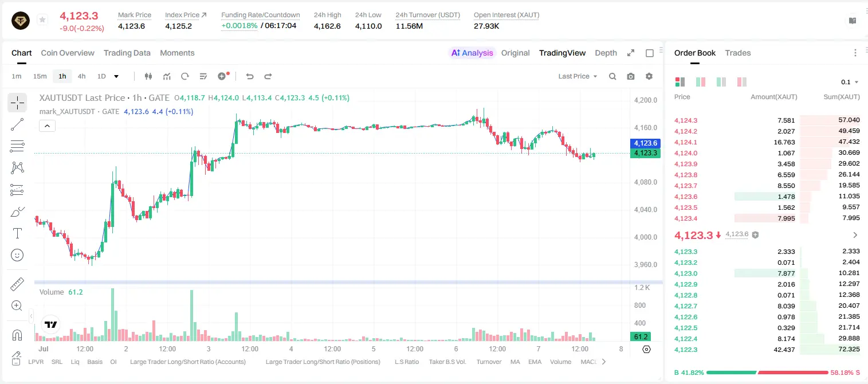This screenshot has height=384, width=868.
Task: Take a chart snapshot with the camera icon
Action: [x=631, y=76]
